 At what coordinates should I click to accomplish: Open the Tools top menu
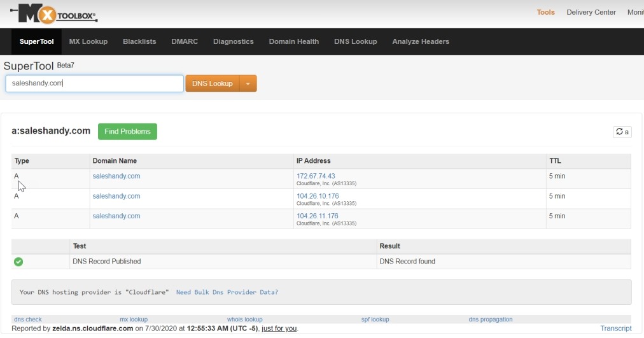tap(545, 12)
